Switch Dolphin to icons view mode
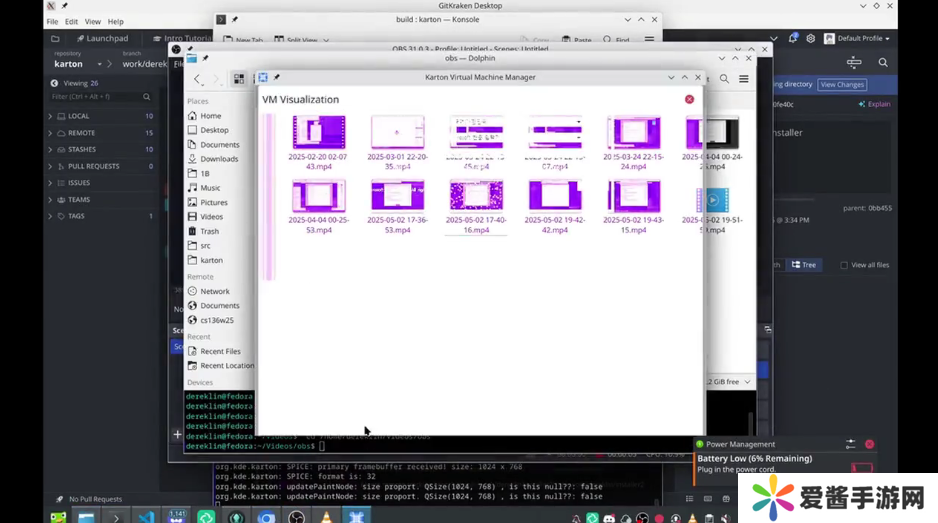 point(239,78)
